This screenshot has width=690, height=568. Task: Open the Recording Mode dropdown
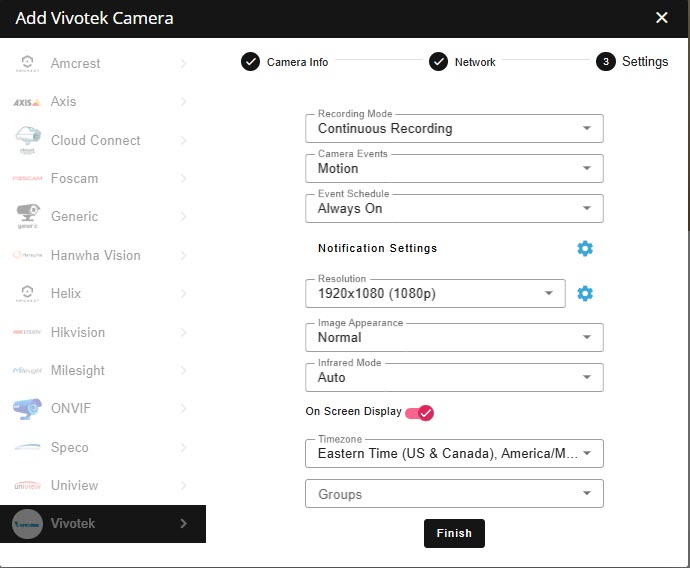(454, 128)
